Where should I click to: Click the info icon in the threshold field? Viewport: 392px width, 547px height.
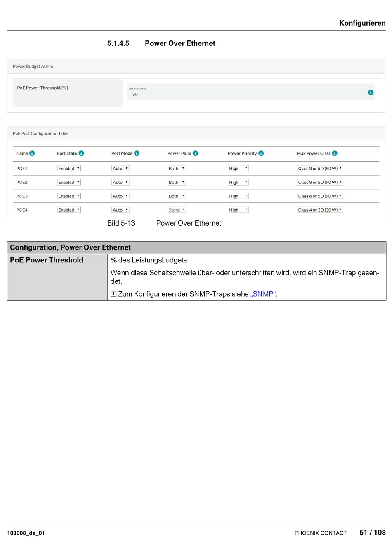tap(371, 93)
